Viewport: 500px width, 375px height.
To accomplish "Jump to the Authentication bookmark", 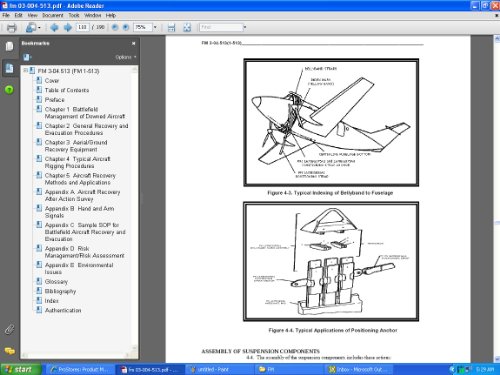I will [63, 310].
